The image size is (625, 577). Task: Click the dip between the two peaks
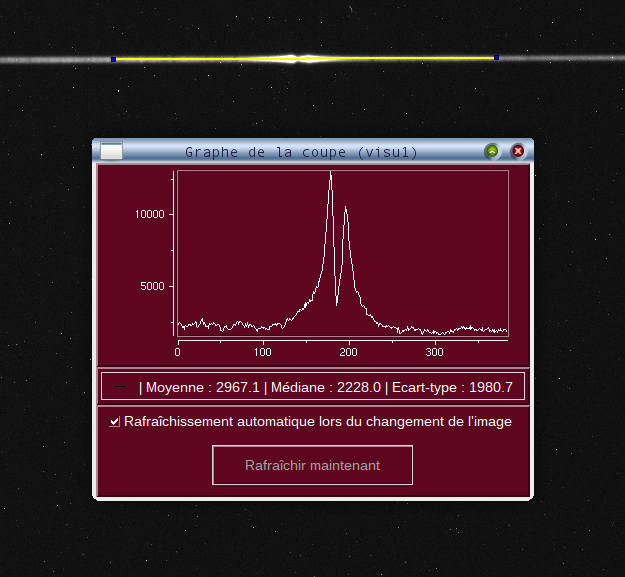pos(338,303)
